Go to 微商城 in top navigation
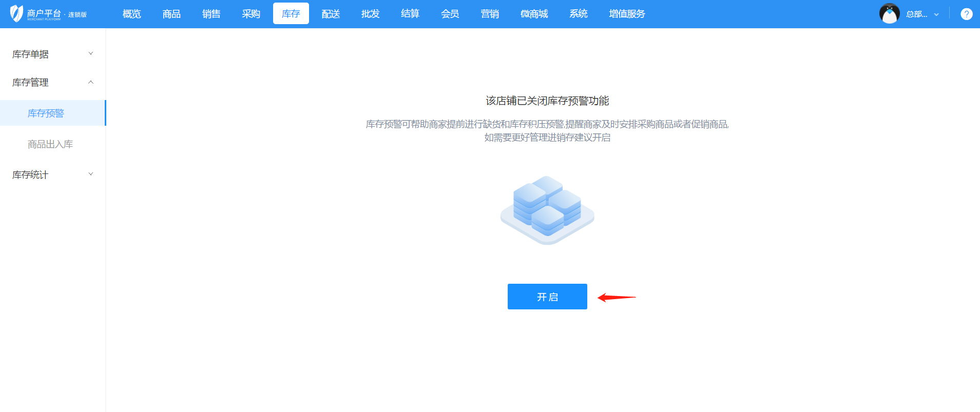 coord(534,14)
